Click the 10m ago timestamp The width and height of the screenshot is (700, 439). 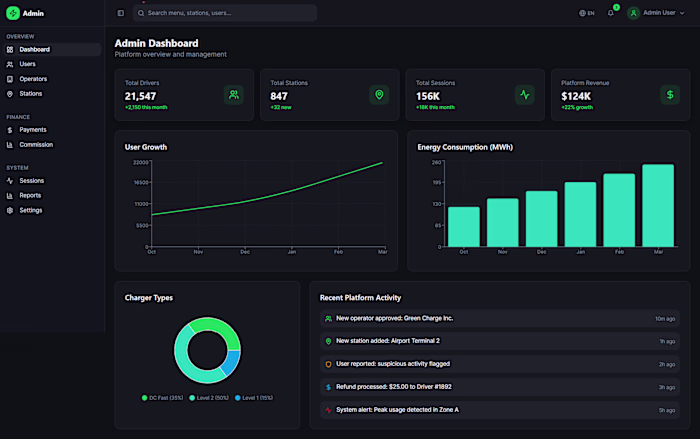665,319
